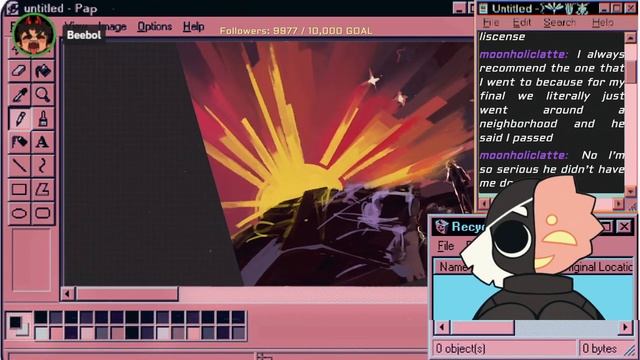This screenshot has height=360, width=640.
Task: Pick the pale swatch starting the bottom palette row
Action: [x=41, y=333]
